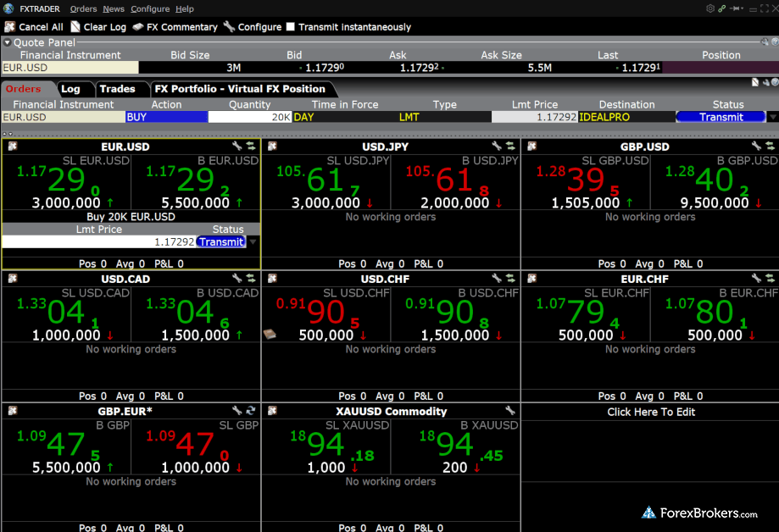779x532 pixels.
Task: Open the wrench settings in EUR.USD cell
Action: (x=237, y=146)
